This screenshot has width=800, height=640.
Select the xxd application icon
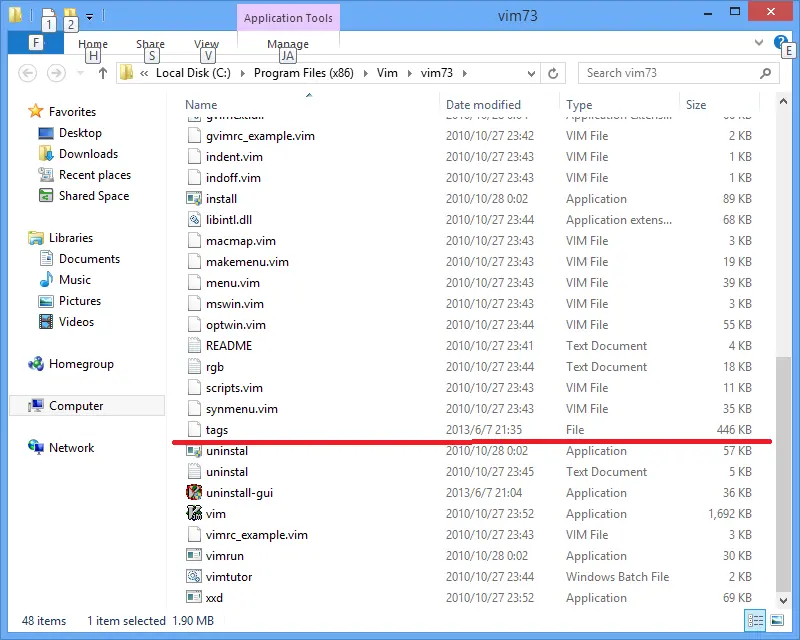pyautogui.click(x=194, y=597)
